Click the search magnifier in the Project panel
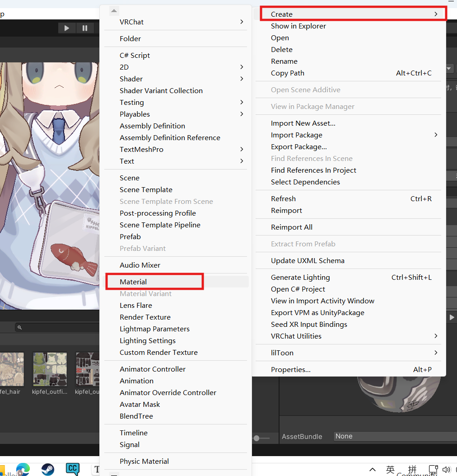Image resolution: width=457 pixels, height=476 pixels. 19,327
